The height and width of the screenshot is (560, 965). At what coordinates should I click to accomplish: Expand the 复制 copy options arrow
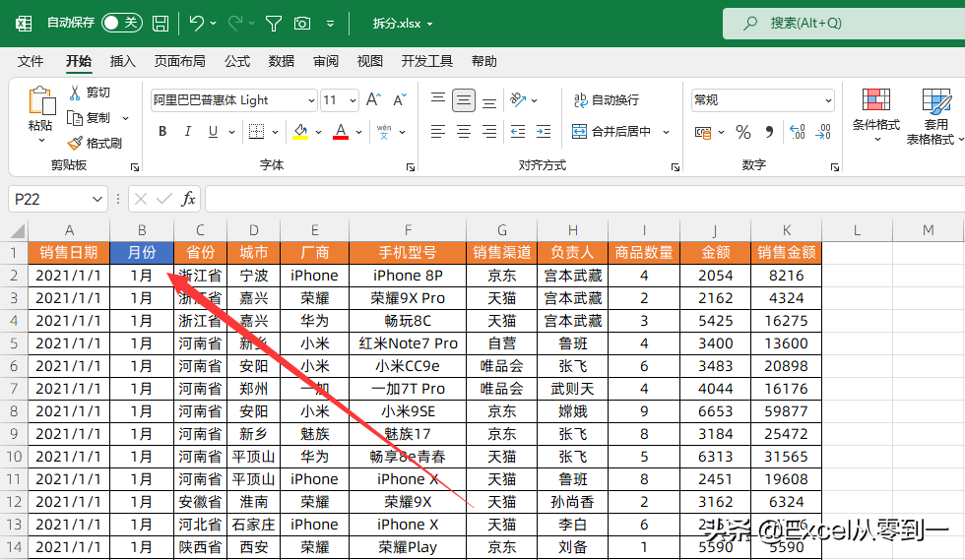126,118
